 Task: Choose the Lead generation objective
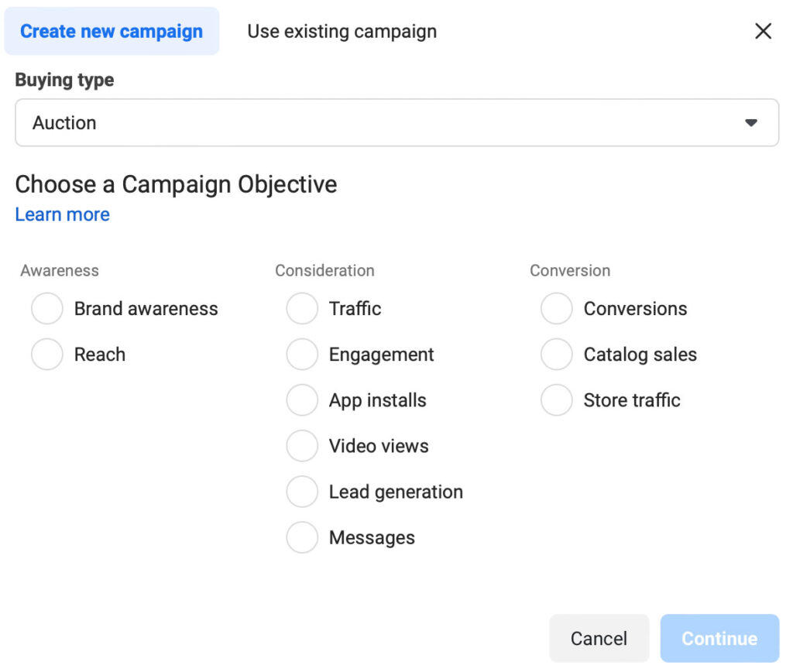click(302, 491)
